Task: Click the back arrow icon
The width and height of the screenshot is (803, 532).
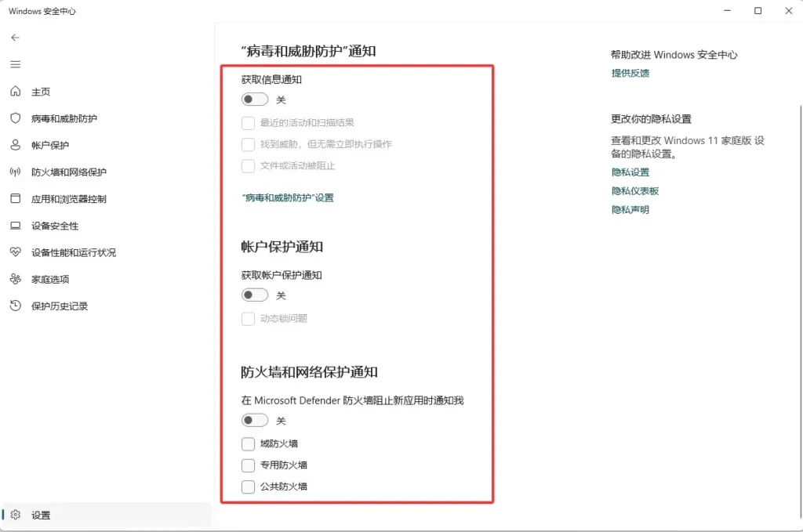Action: click(16, 38)
